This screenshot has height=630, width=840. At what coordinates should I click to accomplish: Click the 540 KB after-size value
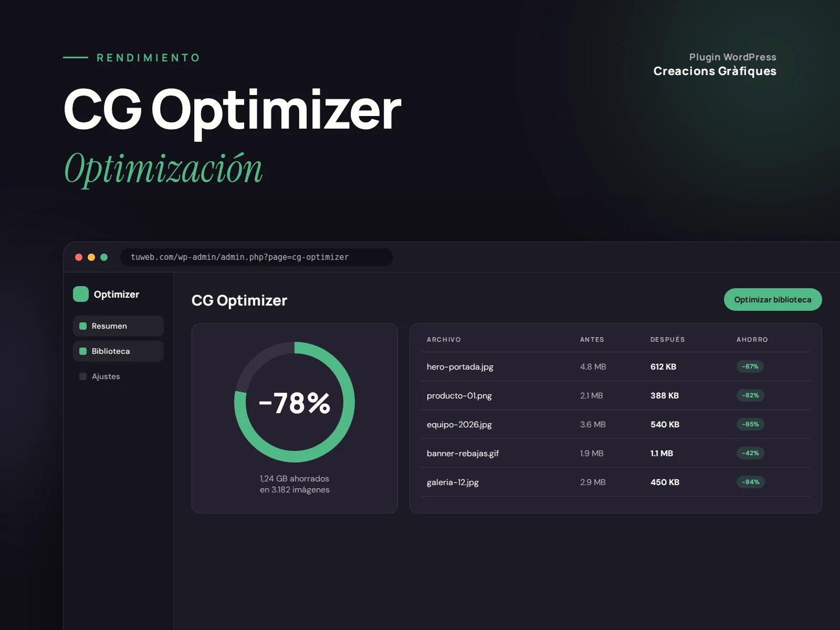(665, 425)
